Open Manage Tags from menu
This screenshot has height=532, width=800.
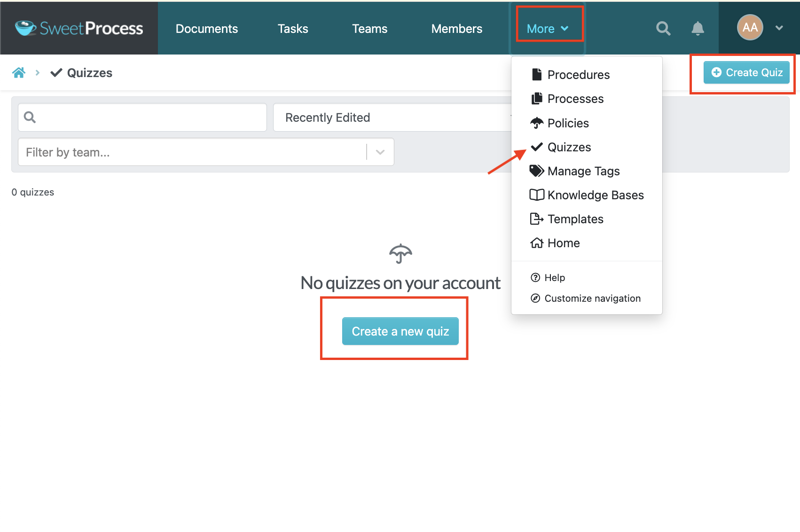click(583, 171)
